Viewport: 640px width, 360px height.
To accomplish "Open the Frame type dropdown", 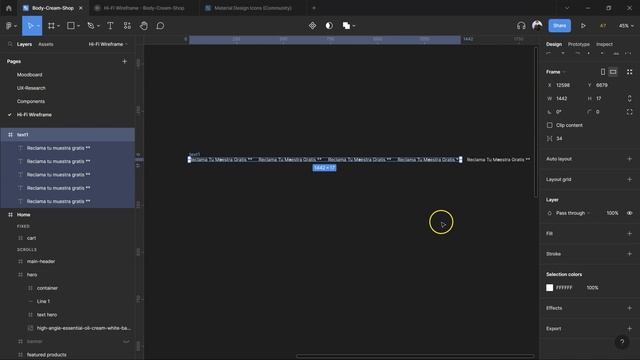I will click(556, 72).
